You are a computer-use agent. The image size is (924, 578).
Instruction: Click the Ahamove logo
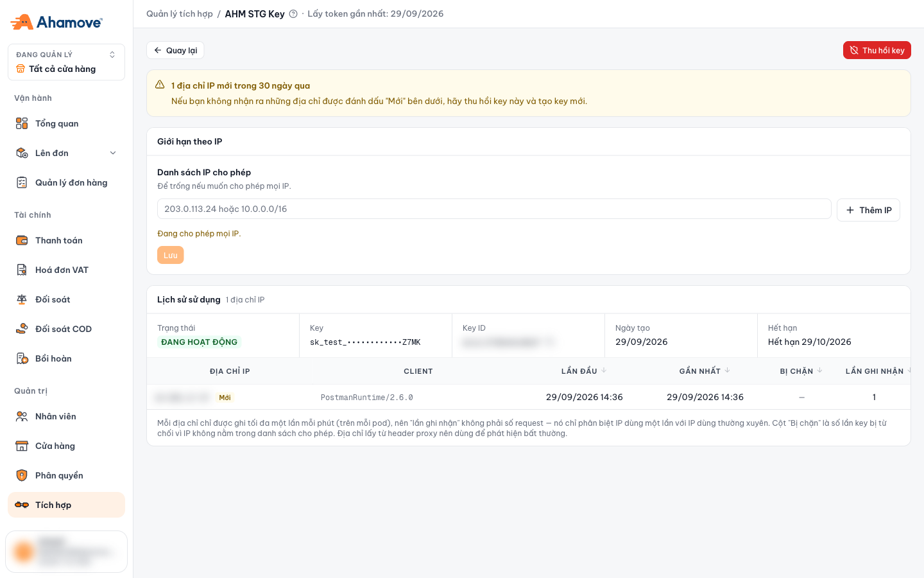pos(56,22)
